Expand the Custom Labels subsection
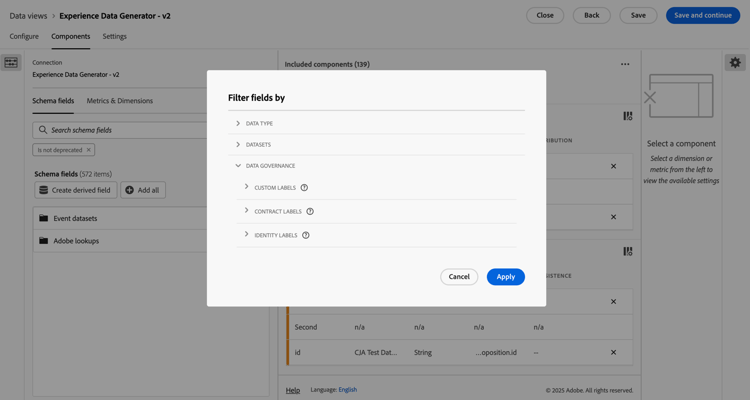750x400 pixels. tap(246, 187)
